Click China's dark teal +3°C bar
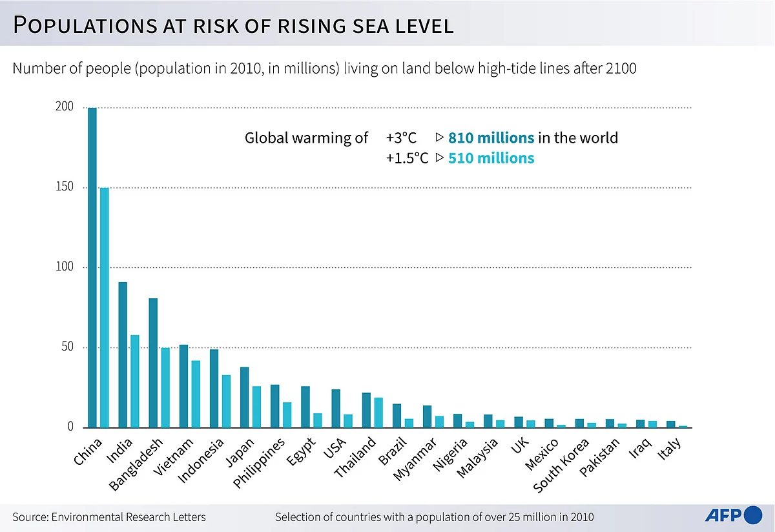The image size is (775, 532). [x=92, y=267]
